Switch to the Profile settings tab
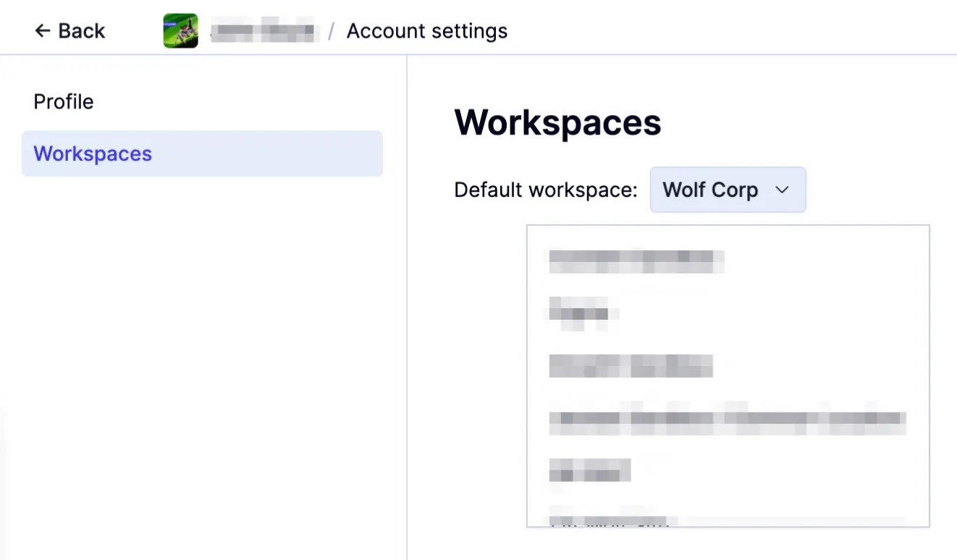This screenshot has height=560, width=957. point(64,101)
